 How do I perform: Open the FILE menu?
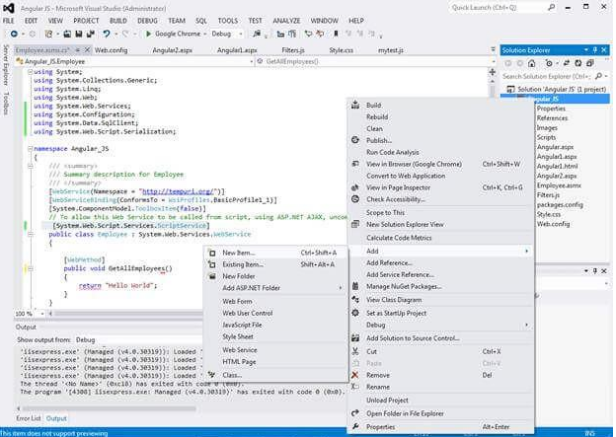[x=9, y=21]
